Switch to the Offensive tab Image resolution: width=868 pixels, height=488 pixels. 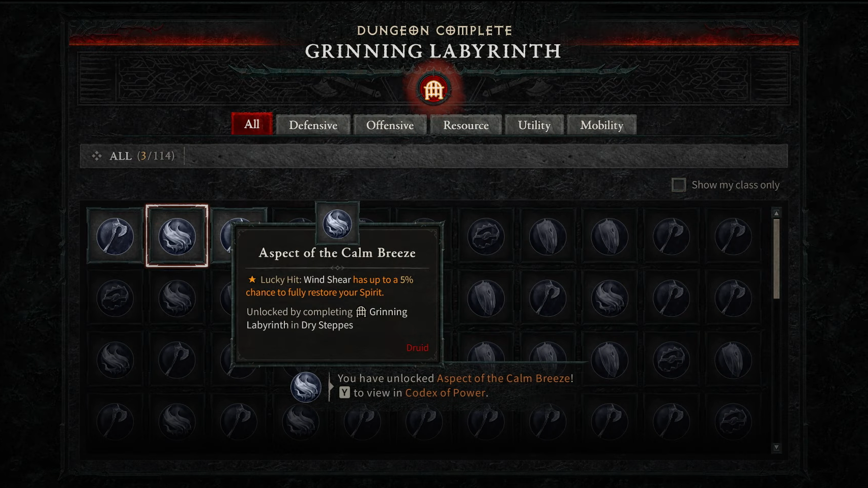390,125
